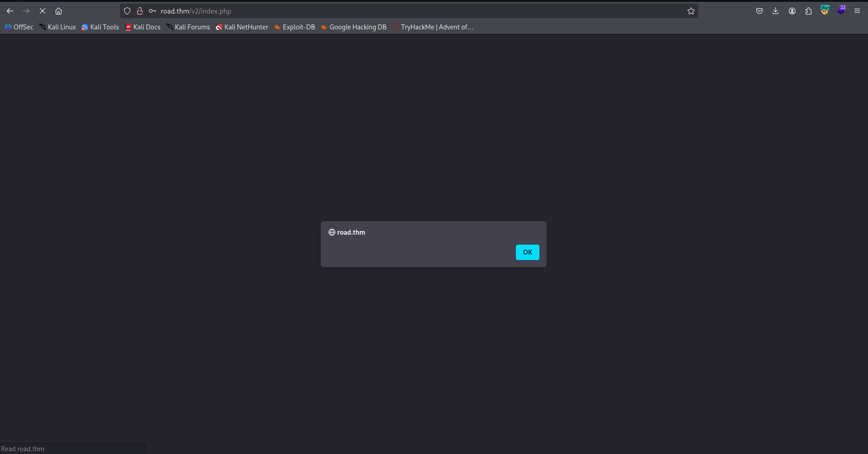The width and height of the screenshot is (868, 454).
Task: Dismiss the road.thm alert with OK
Action: click(527, 252)
